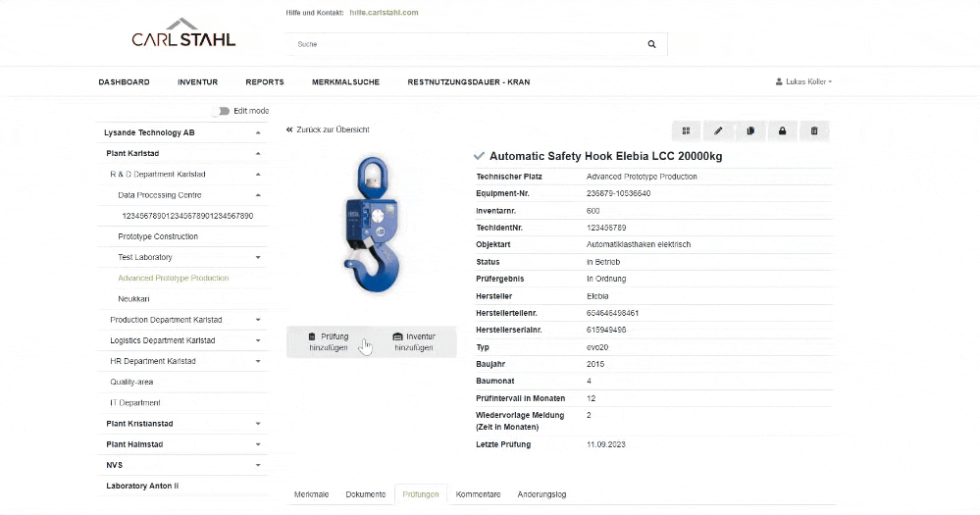Expand the Test Laboratory node
Image resolution: width=980 pixels, height=515 pixels.
pos(258,257)
